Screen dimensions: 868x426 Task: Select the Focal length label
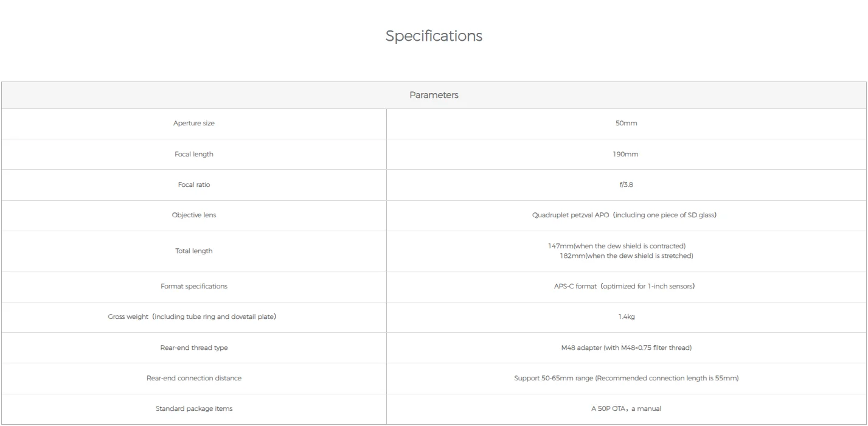(x=193, y=155)
